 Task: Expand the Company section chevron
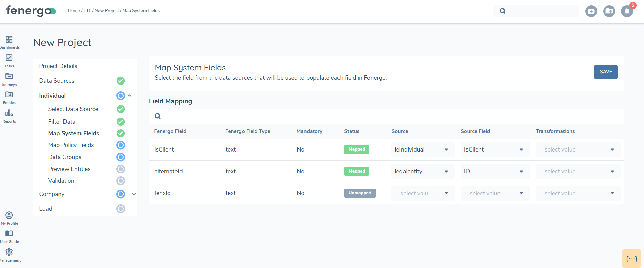point(134,194)
